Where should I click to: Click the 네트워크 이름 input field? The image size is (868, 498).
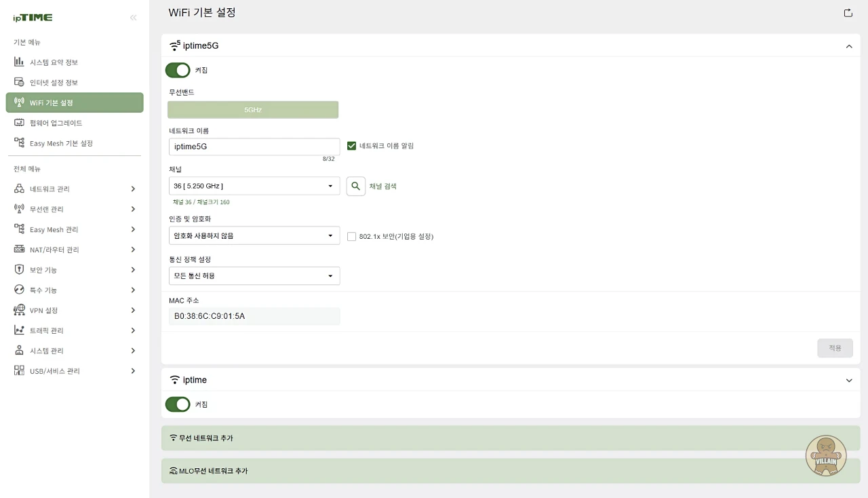(254, 147)
